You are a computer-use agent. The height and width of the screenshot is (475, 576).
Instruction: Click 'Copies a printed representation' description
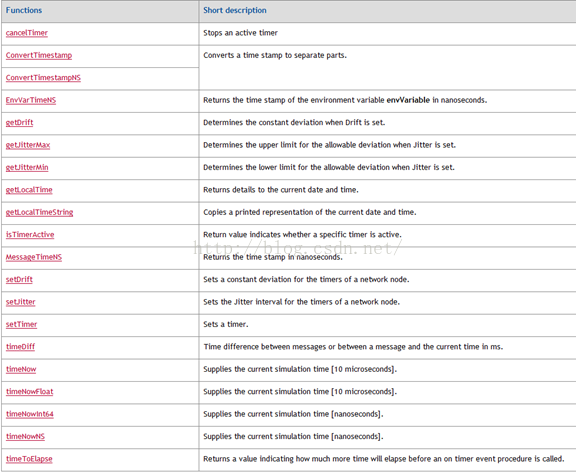(x=310, y=212)
